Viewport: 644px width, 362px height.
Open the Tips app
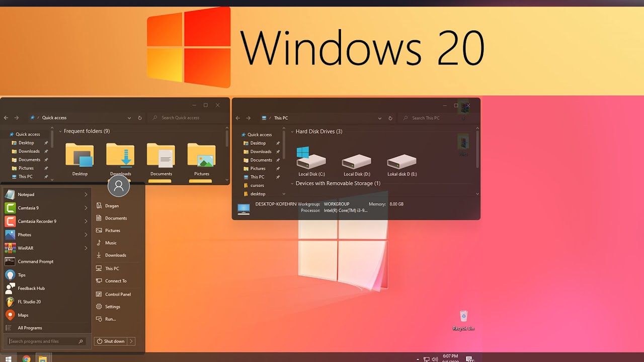[x=46, y=275]
